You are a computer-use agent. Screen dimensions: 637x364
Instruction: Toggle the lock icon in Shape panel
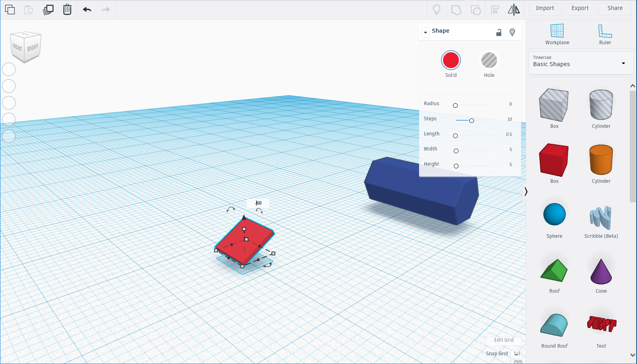coord(499,32)
